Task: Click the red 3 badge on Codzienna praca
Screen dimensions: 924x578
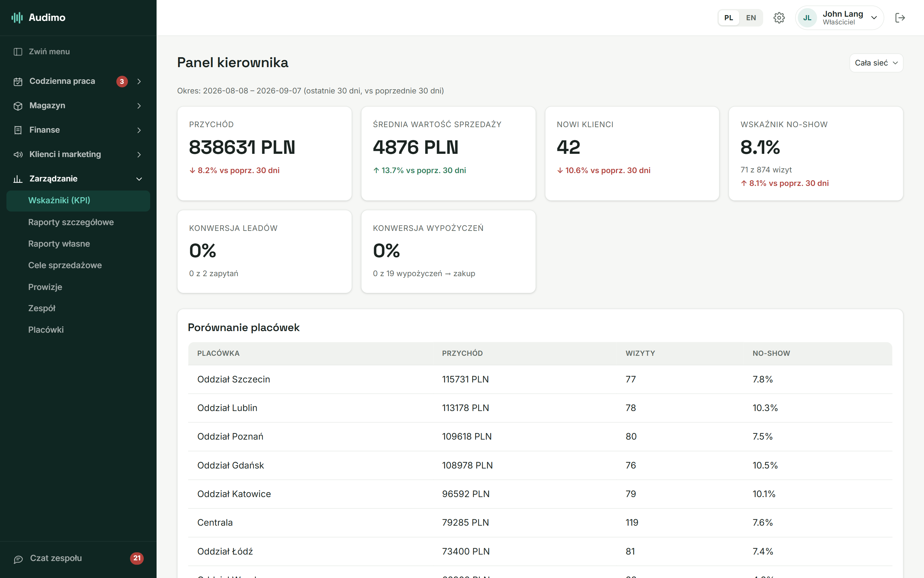Action: pyautogui.click(x=122, y=82)
